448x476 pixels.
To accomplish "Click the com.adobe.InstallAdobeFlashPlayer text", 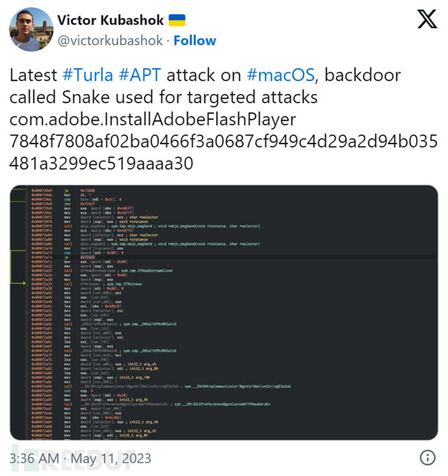I will [x=153, y=120].
